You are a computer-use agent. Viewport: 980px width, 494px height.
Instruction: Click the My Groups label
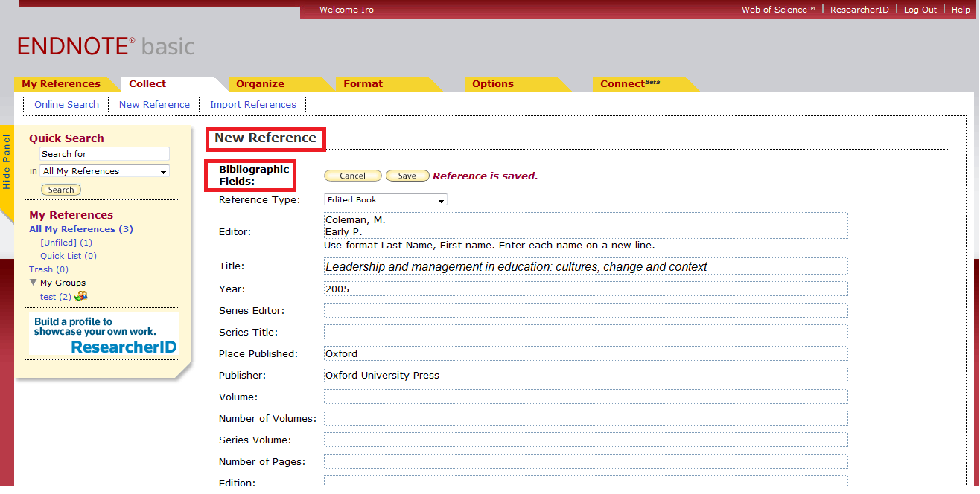(x=63, y=283)
